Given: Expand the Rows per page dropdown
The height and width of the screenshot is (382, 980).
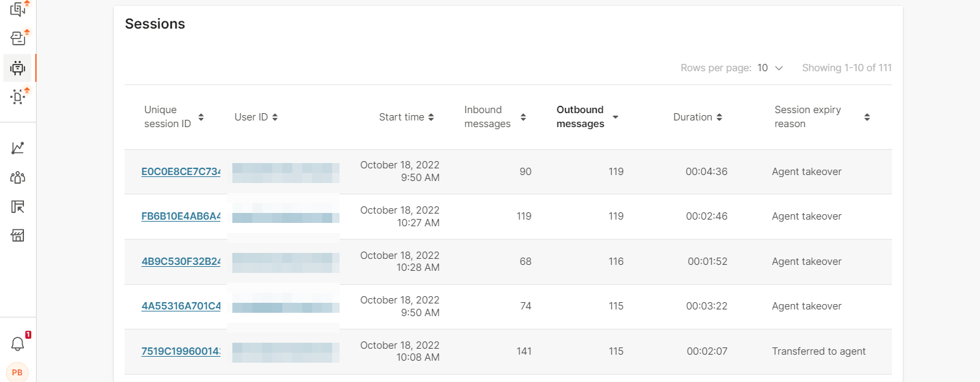Looking at the screenshot, I should [770, 68].
